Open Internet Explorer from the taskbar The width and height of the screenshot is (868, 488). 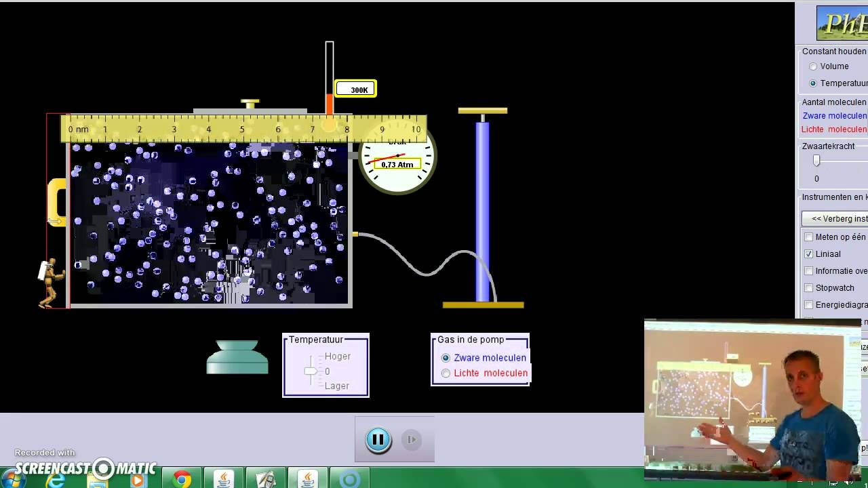(56, 481)
